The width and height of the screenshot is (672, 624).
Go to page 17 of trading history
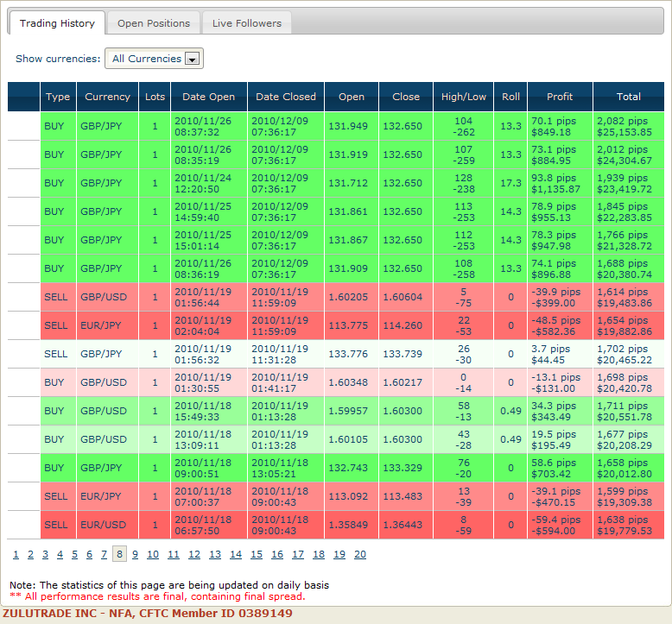pos(298,554)
